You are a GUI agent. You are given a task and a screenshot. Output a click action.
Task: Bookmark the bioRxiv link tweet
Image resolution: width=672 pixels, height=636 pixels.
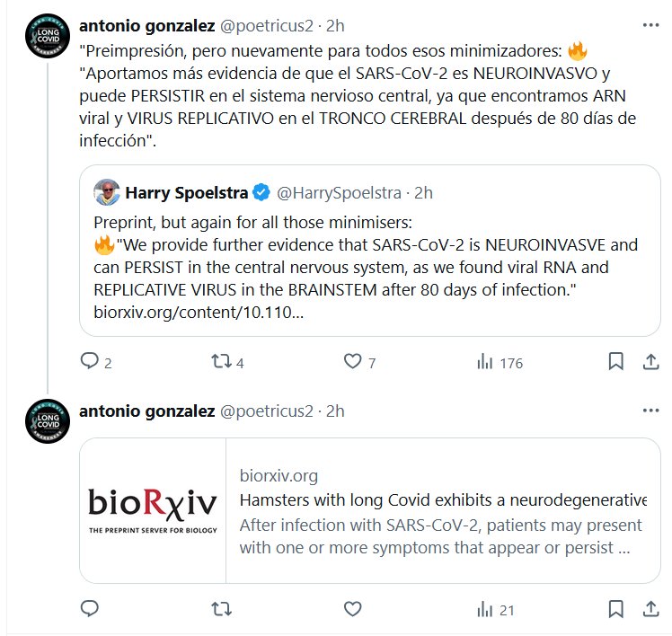click(x=615, y=609)
